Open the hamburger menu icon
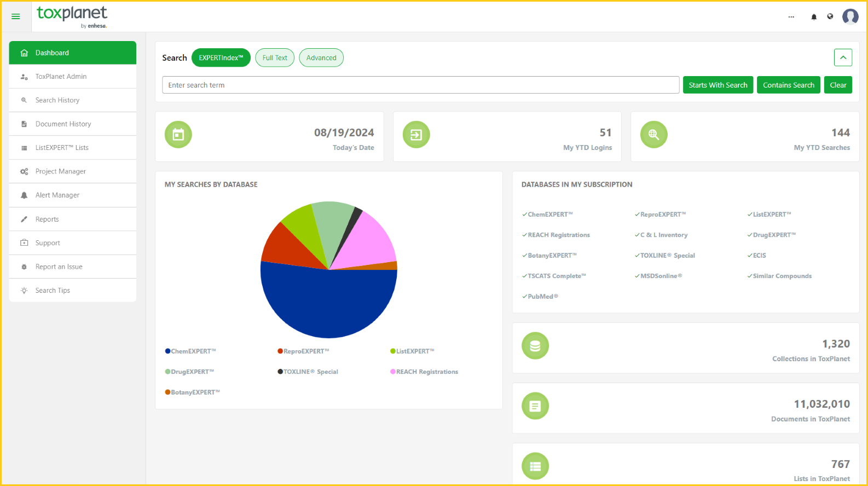The image size is (868, 486). [16, 16]
